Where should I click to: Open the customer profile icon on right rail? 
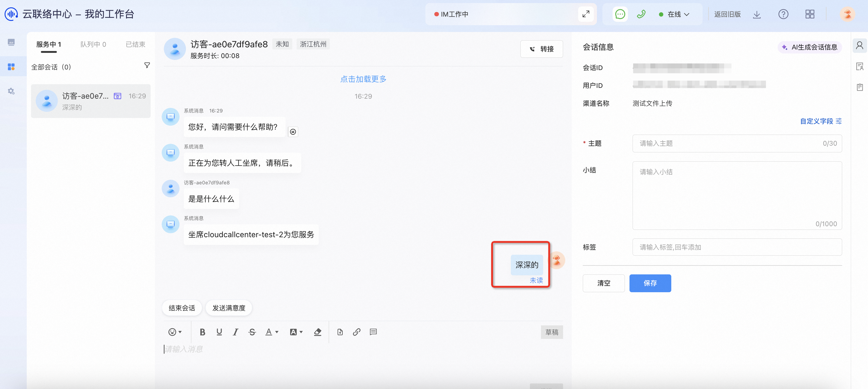coord(860,45)
